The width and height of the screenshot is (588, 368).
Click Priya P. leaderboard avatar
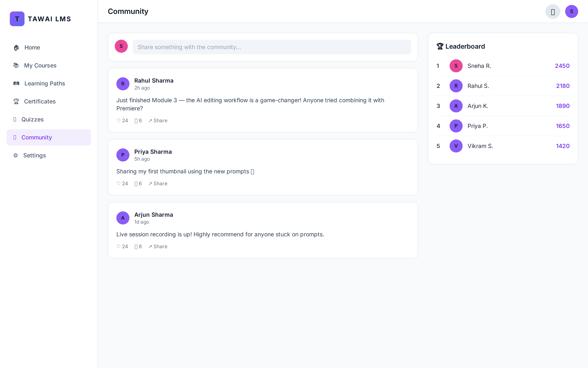[x=456, y=126]
